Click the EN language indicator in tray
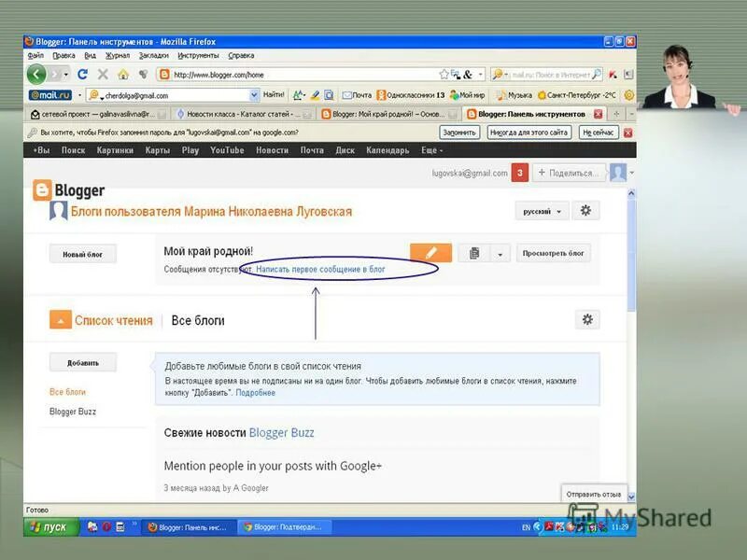Screen dimensions: 747x560 point(526,527)
